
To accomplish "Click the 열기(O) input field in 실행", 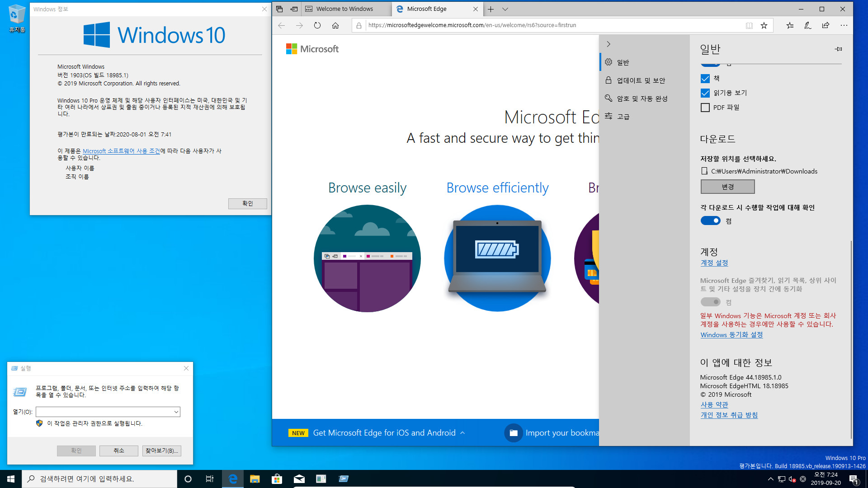I will click(x=107, y=412).
